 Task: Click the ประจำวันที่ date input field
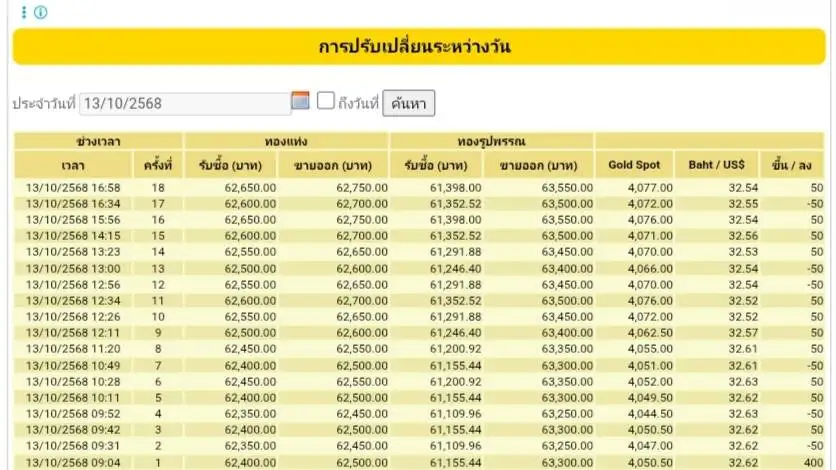[184, 103]
